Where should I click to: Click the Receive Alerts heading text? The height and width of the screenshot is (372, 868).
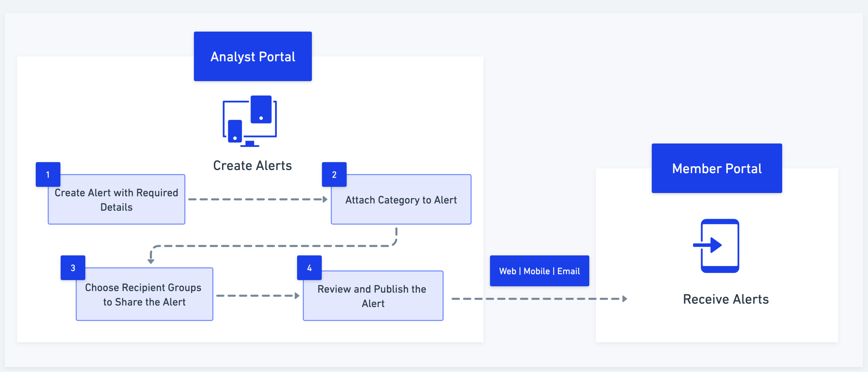tap(725, 299)
